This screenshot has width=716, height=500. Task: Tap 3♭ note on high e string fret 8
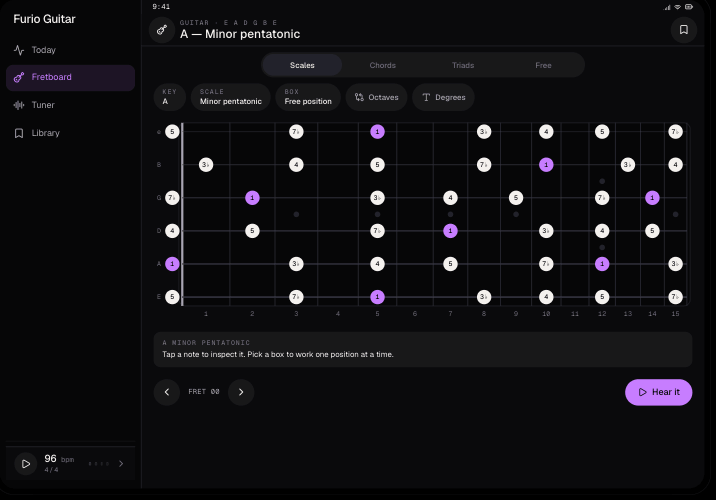(484, 132)
